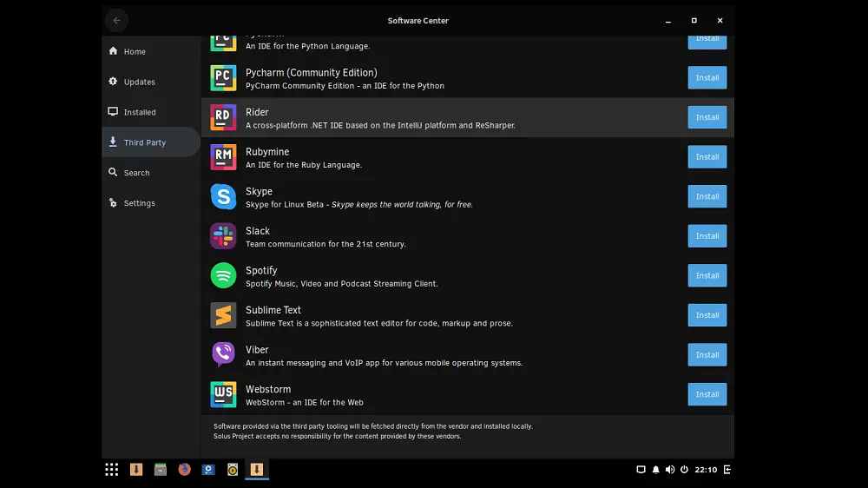
Task: Select the Spotify title text
Action: [x=261, y=270]
